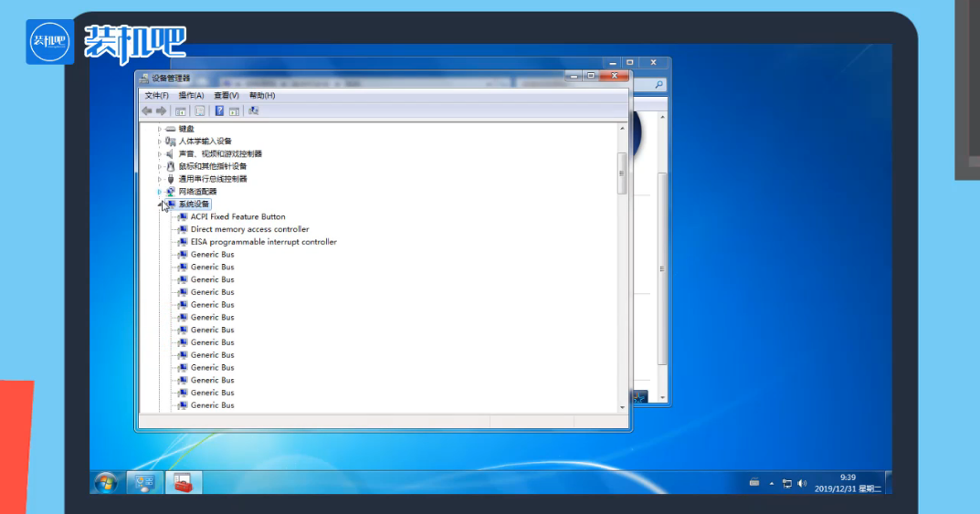
Task: Click the Show desktop strip at taskbar end
Action: click(888, 483)
